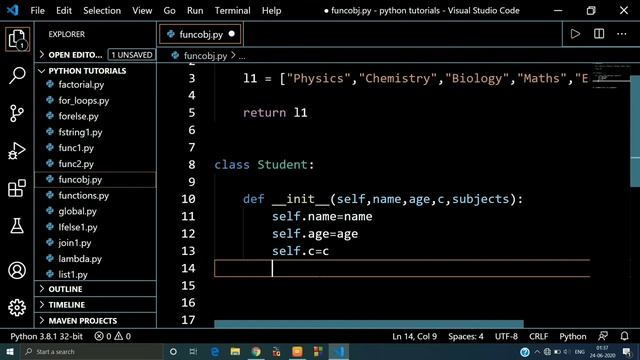Screen dimensions: 640x360
Task: Open for_loops.py in explorer
Action: coord(84,100)
